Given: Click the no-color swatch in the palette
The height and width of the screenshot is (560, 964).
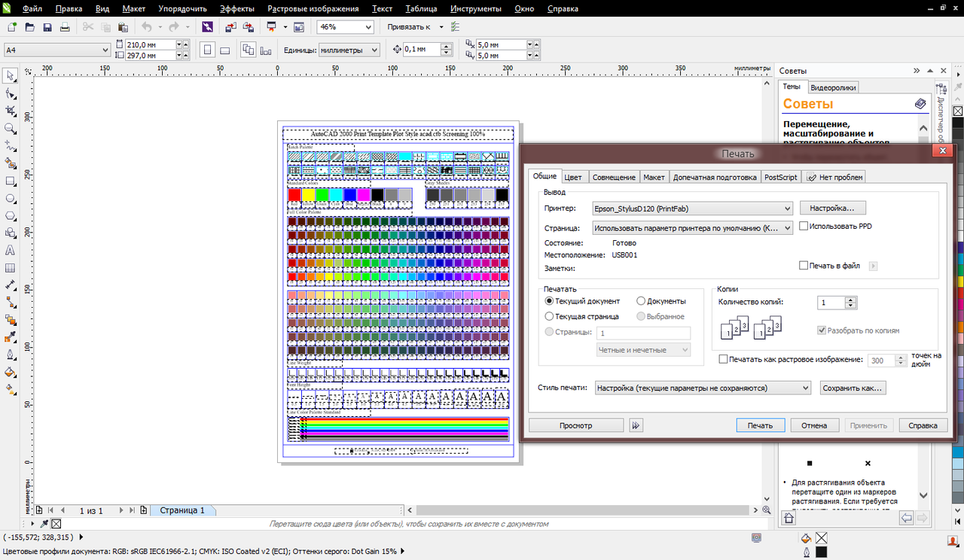Looking at the screenshot, I should tap(958, 111).
